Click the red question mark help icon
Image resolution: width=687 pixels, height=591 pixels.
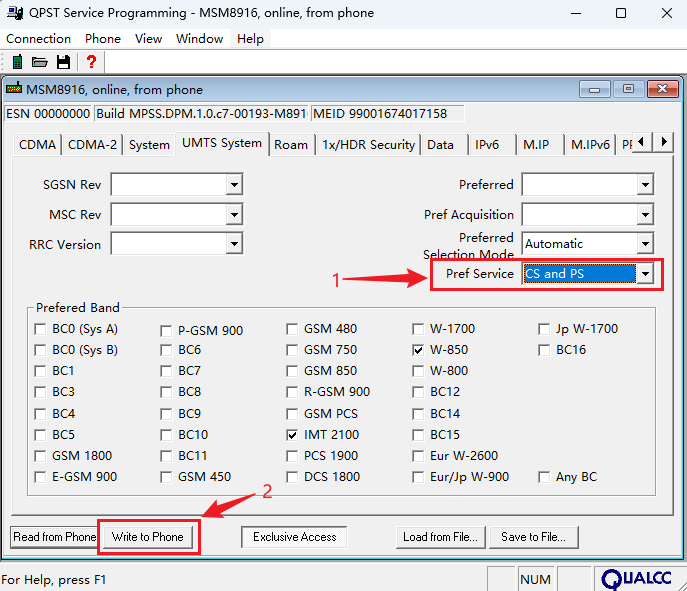click(x=90, y=62)
